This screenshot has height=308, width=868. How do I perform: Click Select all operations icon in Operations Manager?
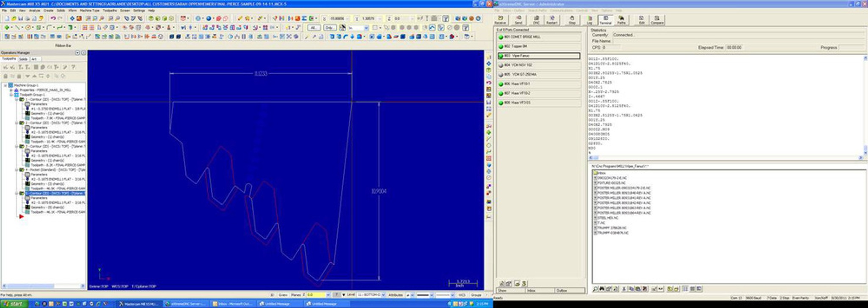tap(6, 67)
